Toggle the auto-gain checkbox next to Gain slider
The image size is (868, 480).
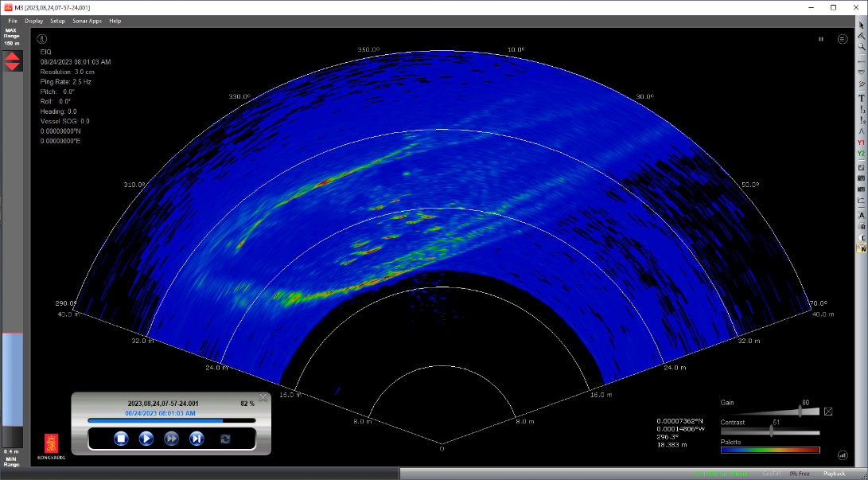pos(828,411)
